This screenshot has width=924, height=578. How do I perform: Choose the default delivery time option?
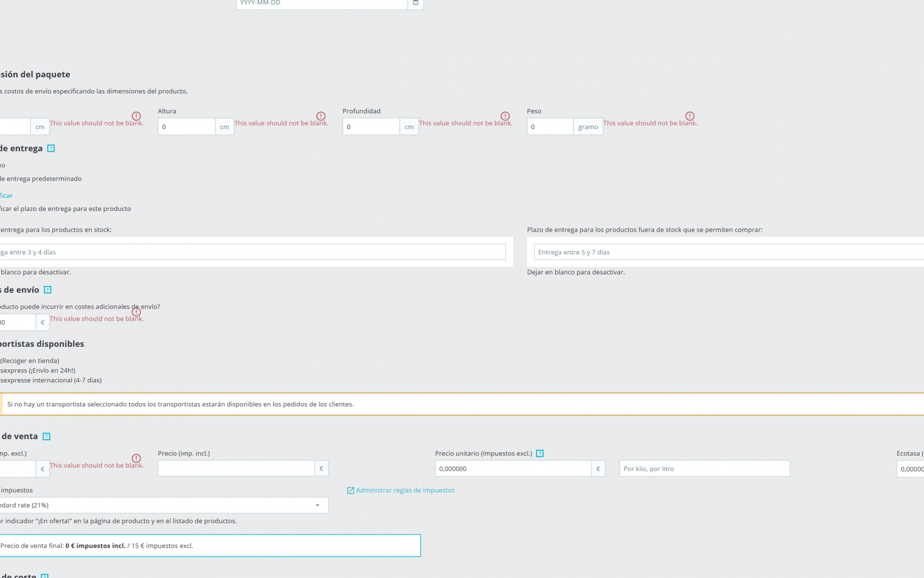pyautogui.click(x=41, y=179)
